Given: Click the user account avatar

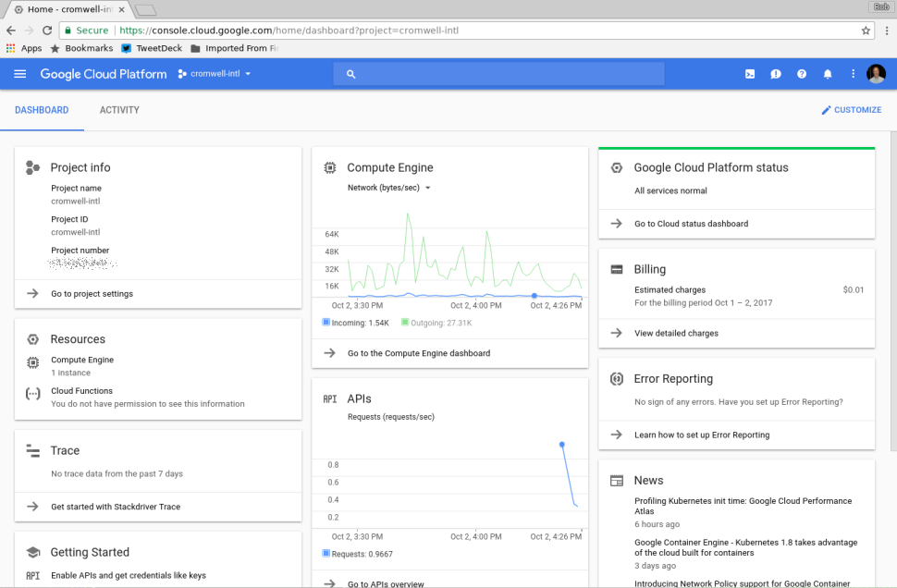Looking at the screenshot, I should (876, 74).
